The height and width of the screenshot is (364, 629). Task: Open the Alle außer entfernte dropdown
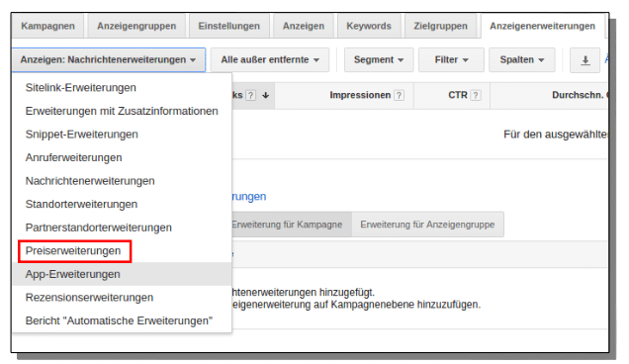270,59
